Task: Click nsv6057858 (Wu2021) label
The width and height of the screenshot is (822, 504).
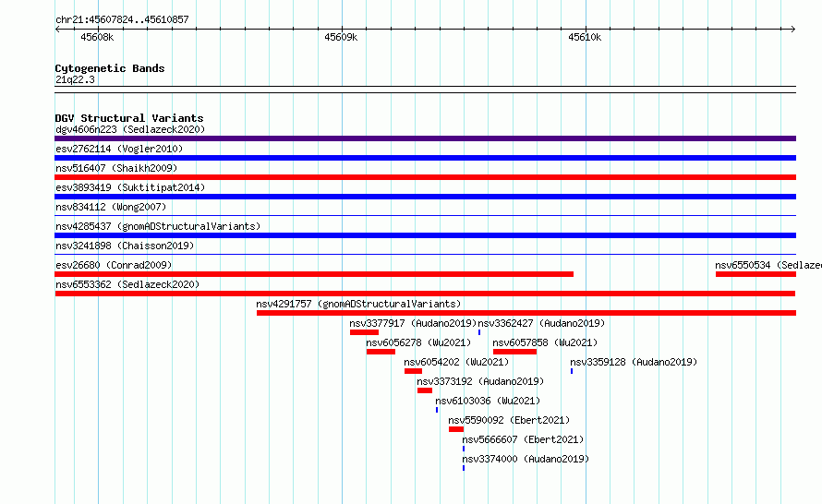Action: pyautogui.click(x=545, y=342)
